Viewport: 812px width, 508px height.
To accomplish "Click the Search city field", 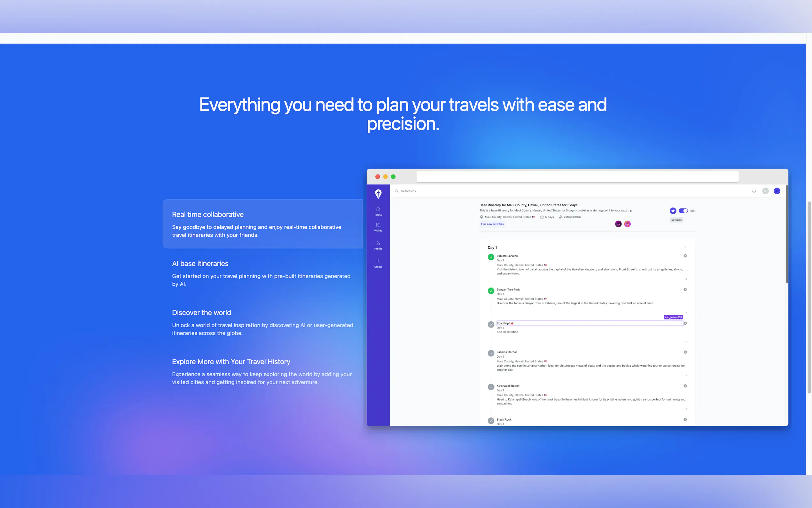I will point(409,191).
